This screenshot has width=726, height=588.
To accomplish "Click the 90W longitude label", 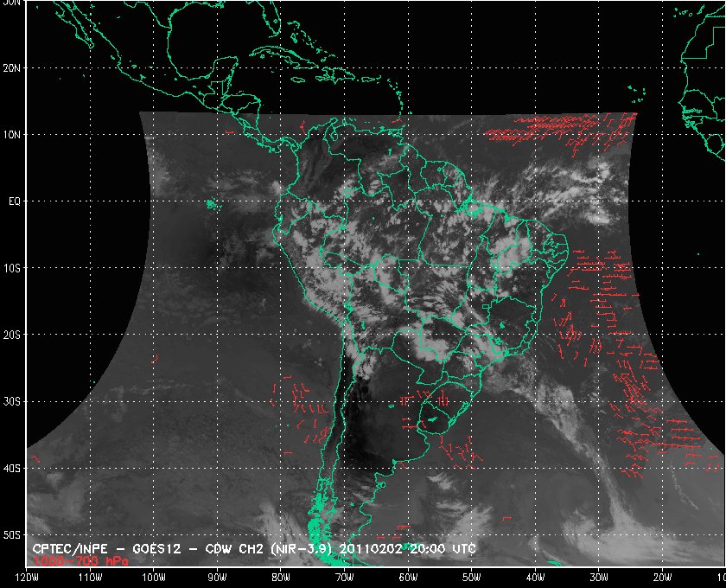I will coord(217,578).
